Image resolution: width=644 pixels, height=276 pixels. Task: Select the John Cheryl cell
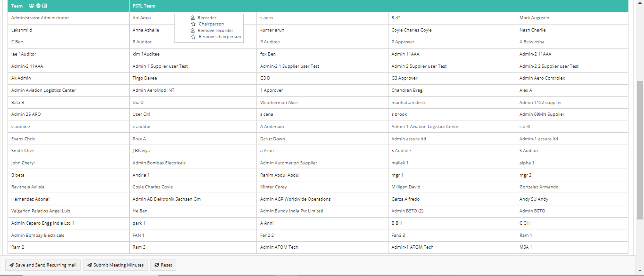[x=69, y=163]
